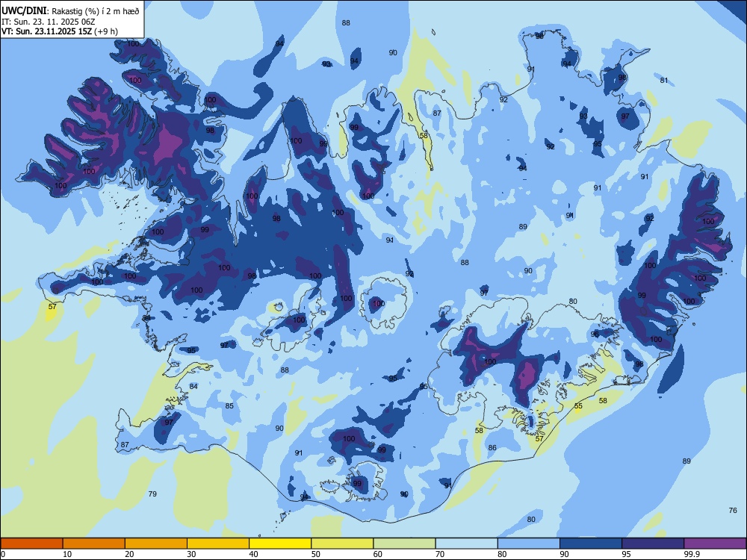Select the orange 10–20 legend swatch

(x=94, y=544)
